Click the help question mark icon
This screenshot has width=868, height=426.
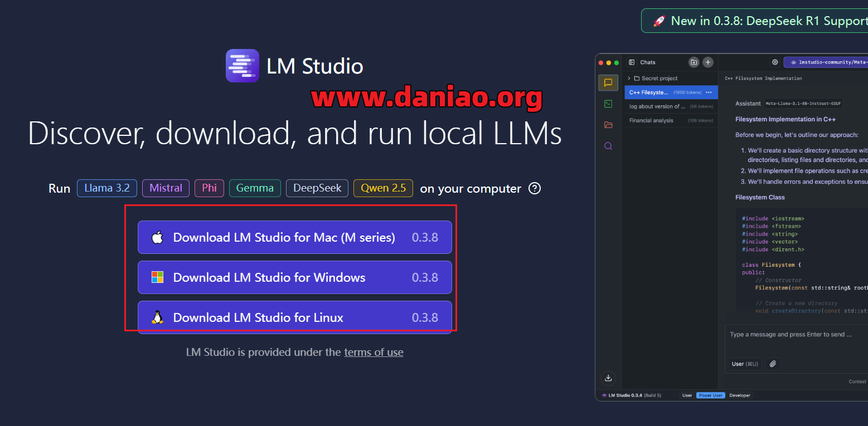pyautogui.click(x=535, y=188)
